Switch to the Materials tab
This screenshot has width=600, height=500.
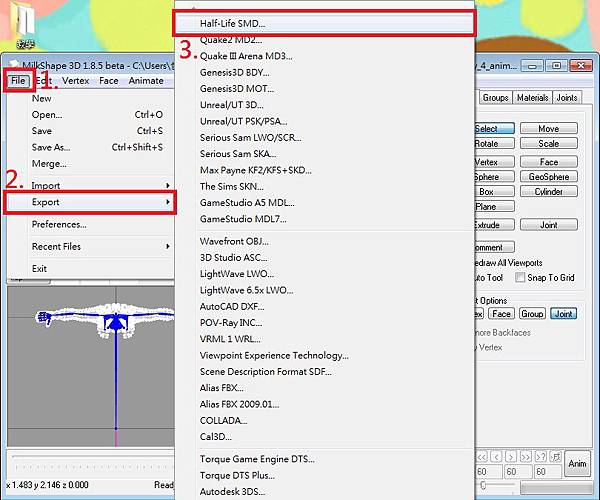tap(532, 98)
